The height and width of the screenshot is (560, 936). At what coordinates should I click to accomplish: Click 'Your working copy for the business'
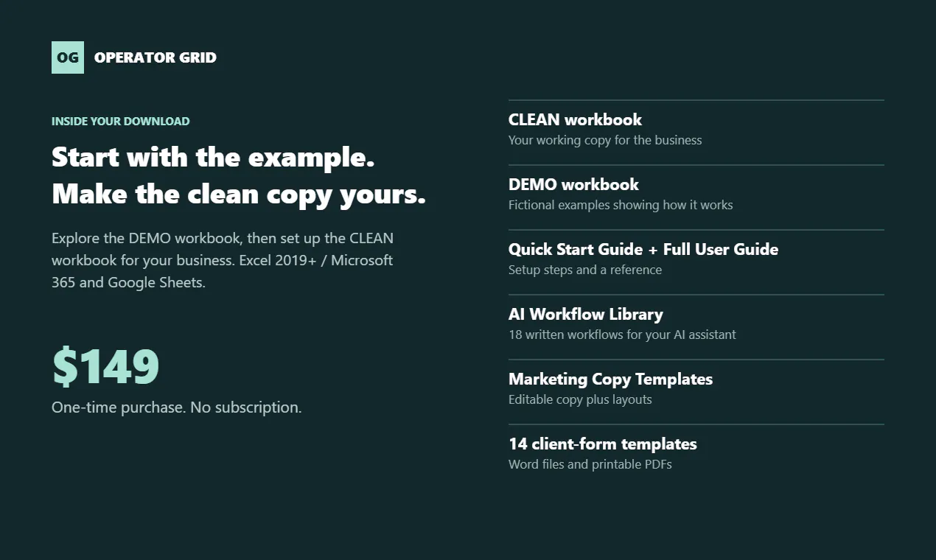click(x=605, y=140)
